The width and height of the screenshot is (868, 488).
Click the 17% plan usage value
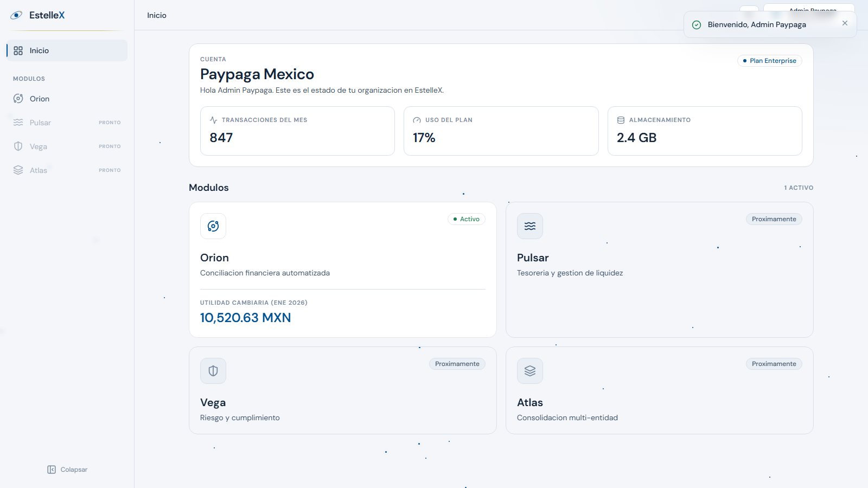click(424, 138)
